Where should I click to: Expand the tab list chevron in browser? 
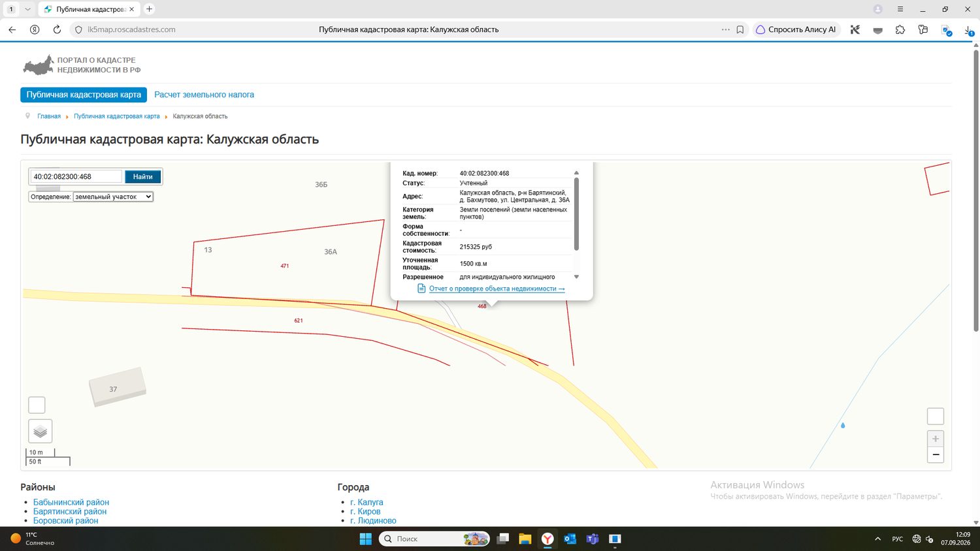27,9
